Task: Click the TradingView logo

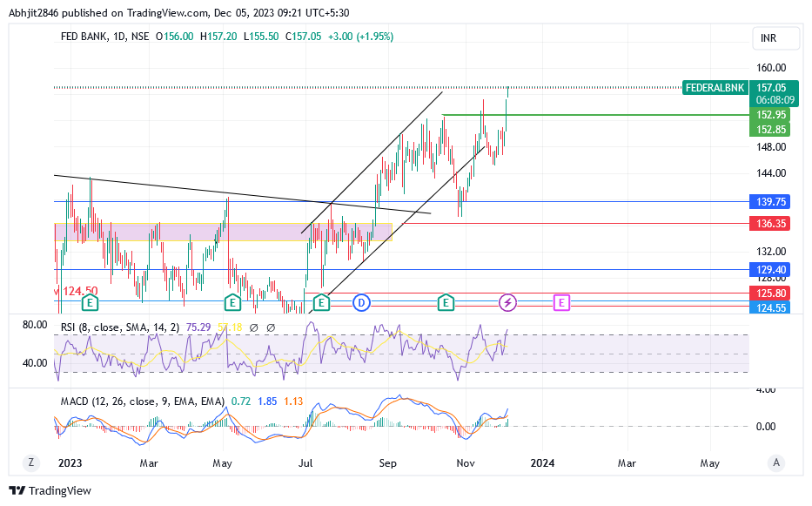Action: tap(50, 490)
